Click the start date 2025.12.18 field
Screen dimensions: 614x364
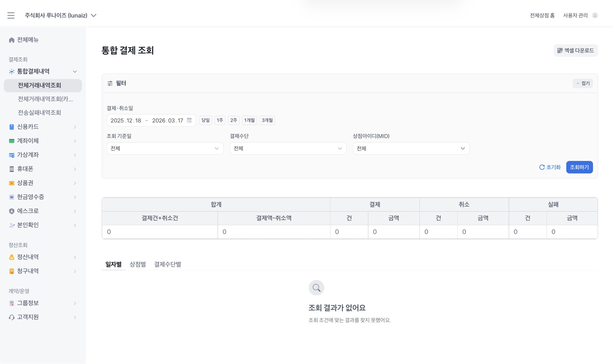point(126,120)
